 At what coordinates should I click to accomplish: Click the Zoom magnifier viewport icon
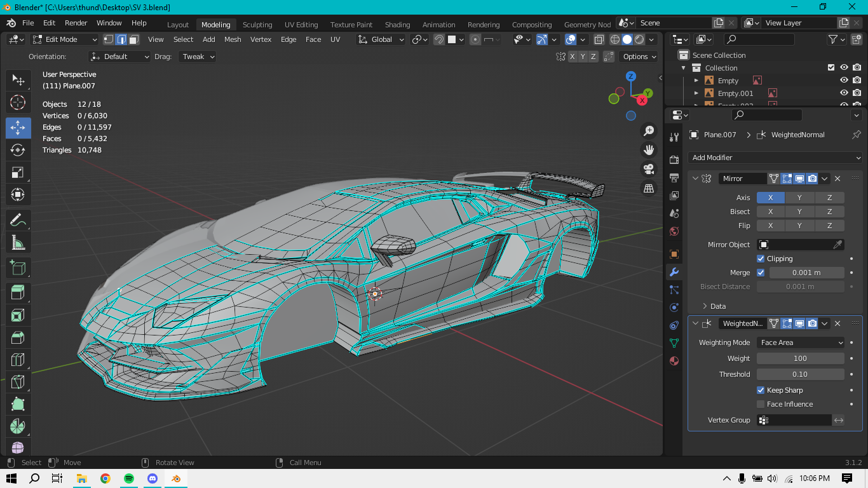[649, 131]
